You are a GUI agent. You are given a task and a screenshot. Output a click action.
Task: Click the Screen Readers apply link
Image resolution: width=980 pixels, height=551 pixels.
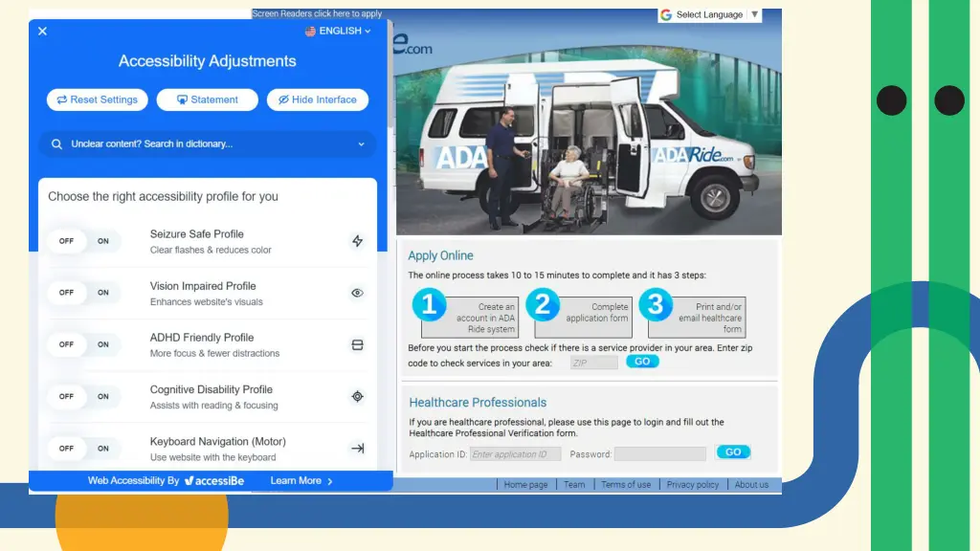click(x=317, y=13)
